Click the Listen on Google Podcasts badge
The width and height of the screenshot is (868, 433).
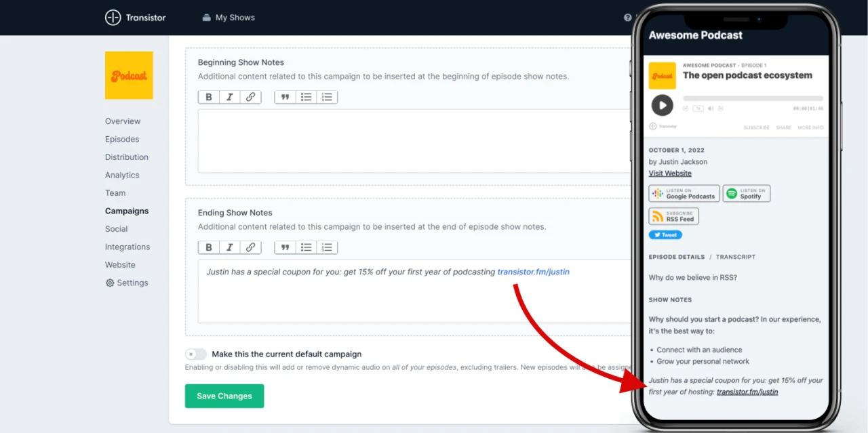684,194
